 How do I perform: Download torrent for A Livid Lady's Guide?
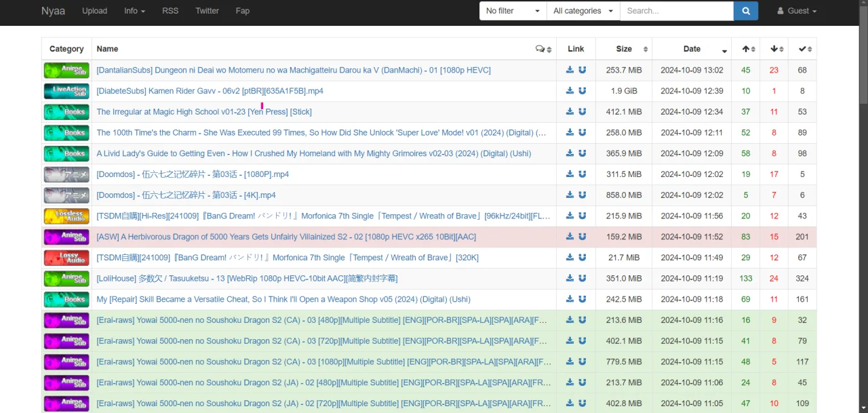(570, 153)
